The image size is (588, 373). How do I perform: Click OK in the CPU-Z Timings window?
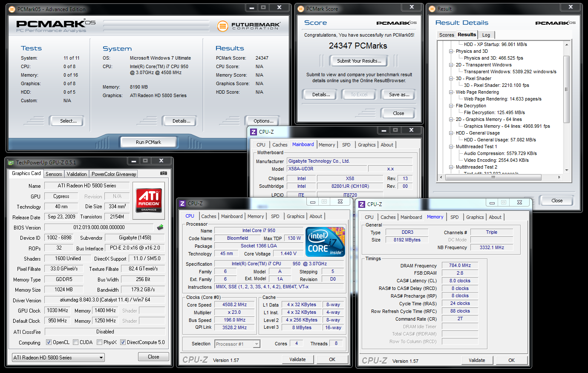coord(511,360)
